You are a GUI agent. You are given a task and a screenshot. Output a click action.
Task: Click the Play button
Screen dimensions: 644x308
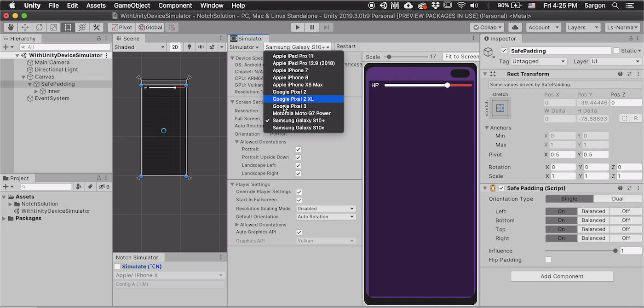click(x=298, y=27)
